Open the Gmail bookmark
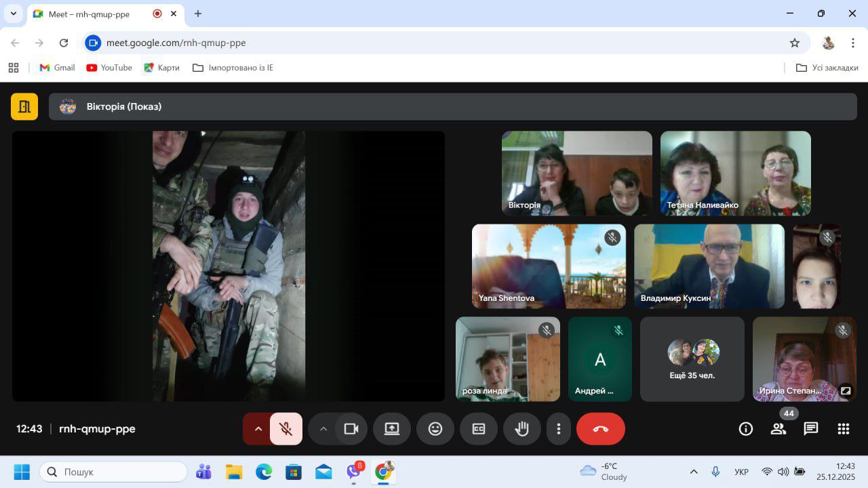This screenshot has height=488, width=868. pyautogui.click(x=58, y=68)
